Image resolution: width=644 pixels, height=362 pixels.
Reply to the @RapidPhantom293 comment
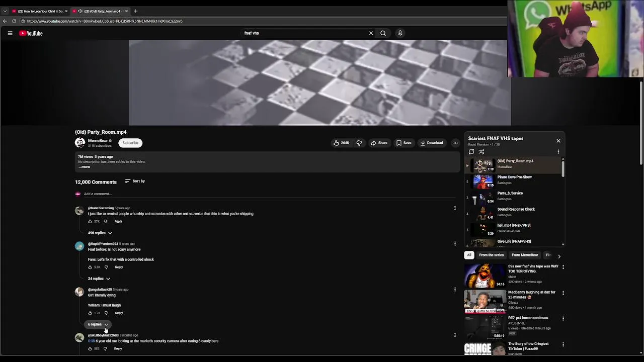(119, 267)
